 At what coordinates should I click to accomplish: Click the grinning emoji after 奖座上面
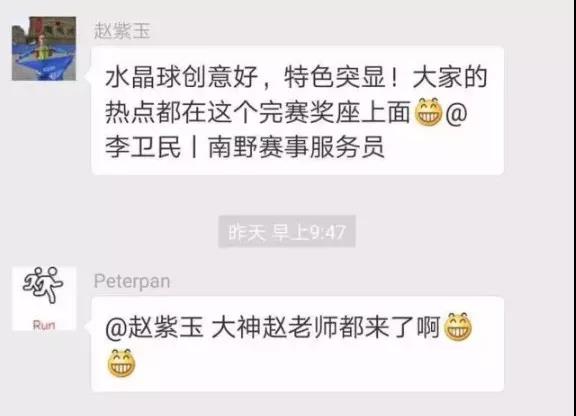pos(428,112)
